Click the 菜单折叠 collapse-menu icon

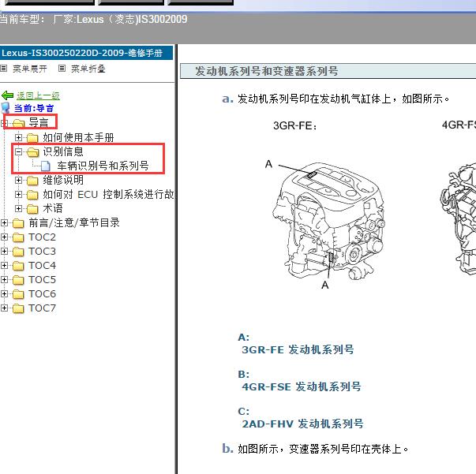63,69
